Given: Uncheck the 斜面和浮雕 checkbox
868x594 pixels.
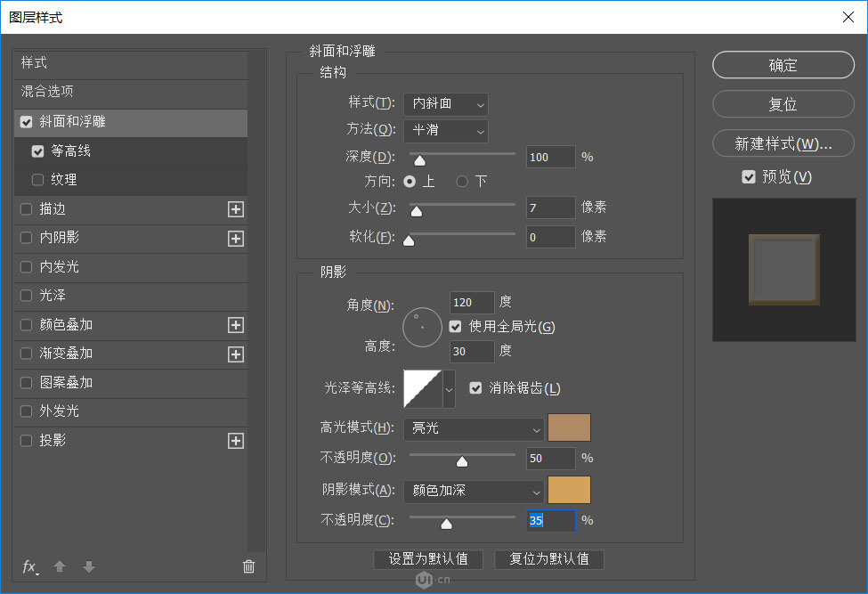Looking at the screenshot, I should [x=26, y=122].
